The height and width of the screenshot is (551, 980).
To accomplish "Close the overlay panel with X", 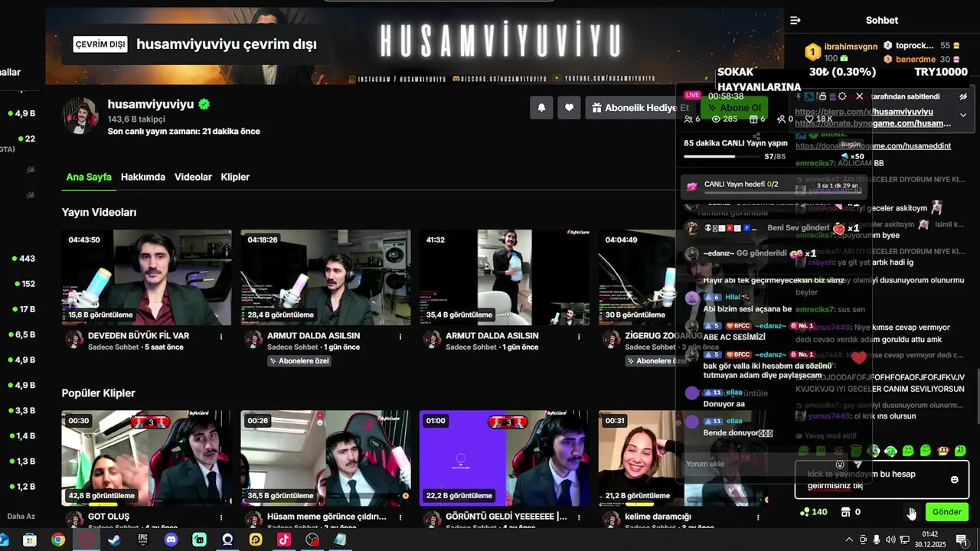I will 859,96.
